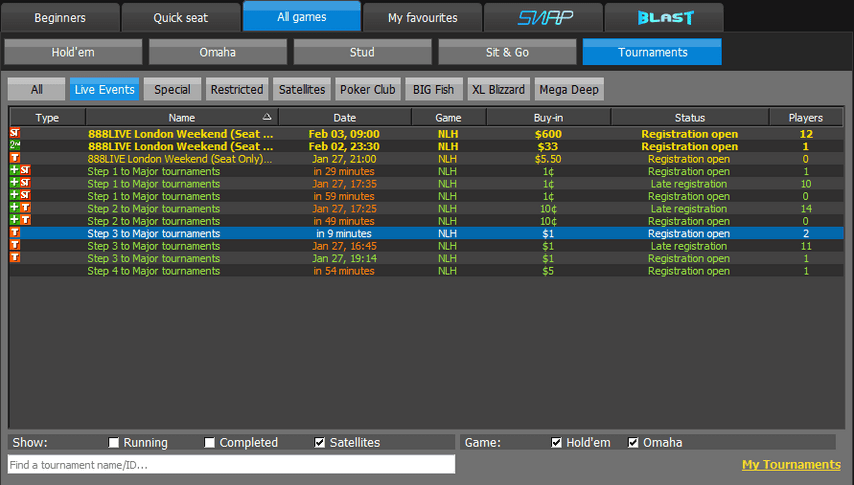Click the '$600' buy-in cell
Viewport: 854px width, 485px height.
[548, 134]
